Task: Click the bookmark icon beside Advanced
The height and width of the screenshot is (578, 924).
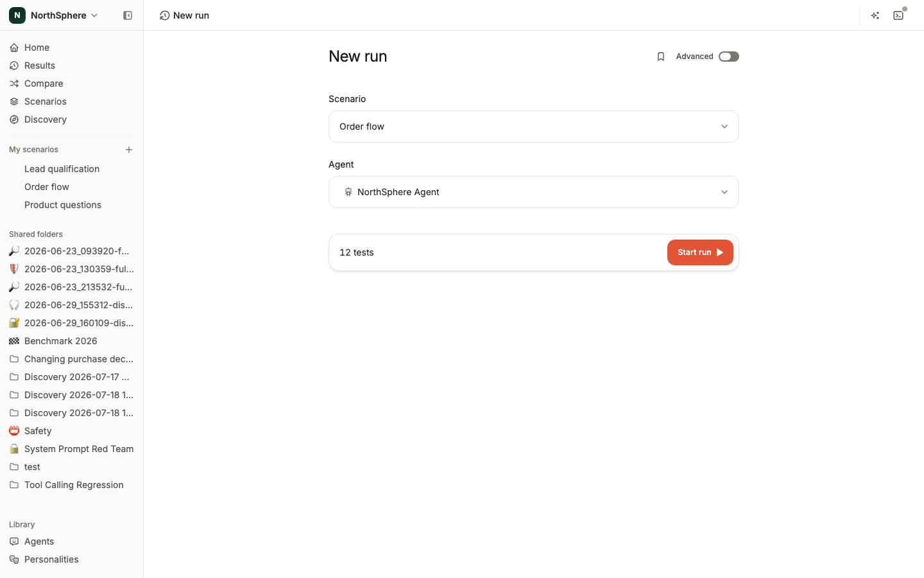Action: tap(661, 57)
